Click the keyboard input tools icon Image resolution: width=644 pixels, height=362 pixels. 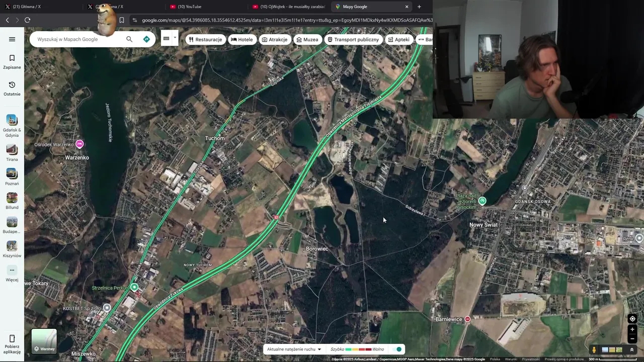point(166,38)
